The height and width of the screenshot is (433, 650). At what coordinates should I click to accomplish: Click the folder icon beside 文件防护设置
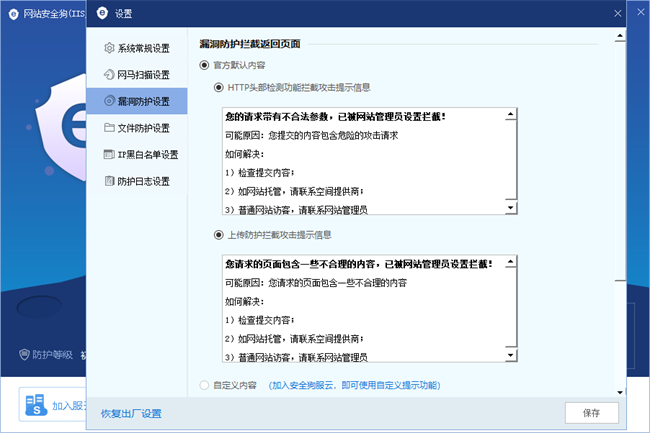pos(109,128)
